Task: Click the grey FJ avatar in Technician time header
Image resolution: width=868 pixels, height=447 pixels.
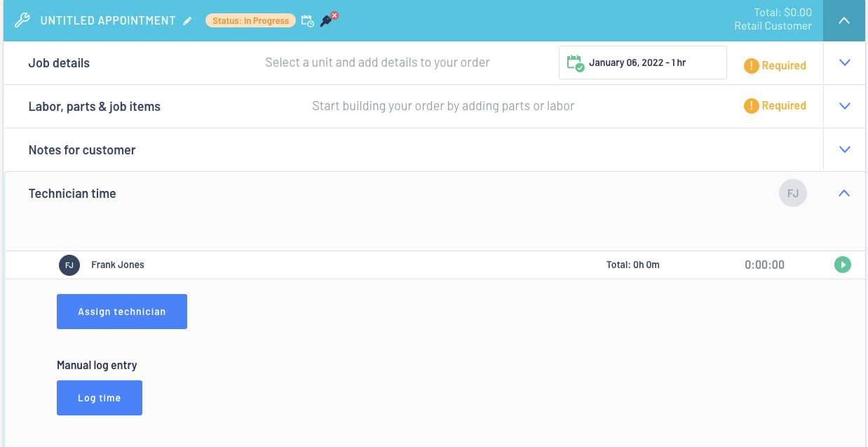Action: pos(793,193)
